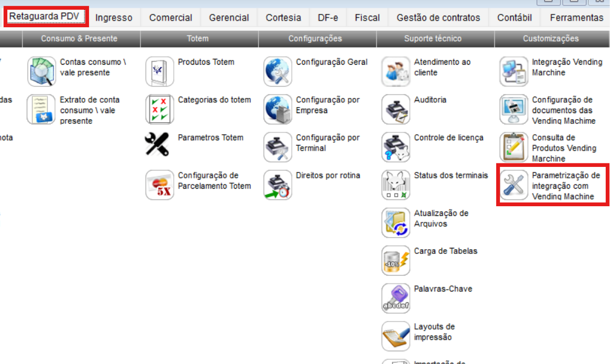Open Direitos por rotina icon

pos(277,185)
